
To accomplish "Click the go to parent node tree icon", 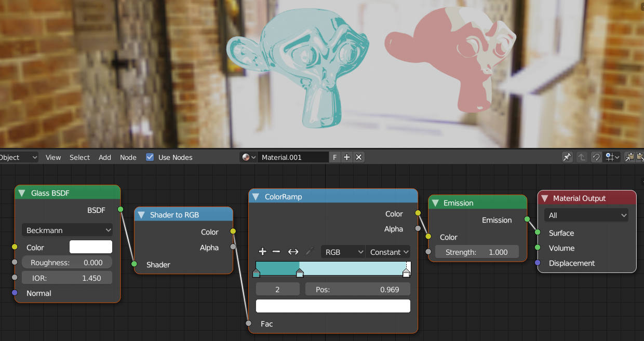I will (582, 157).
